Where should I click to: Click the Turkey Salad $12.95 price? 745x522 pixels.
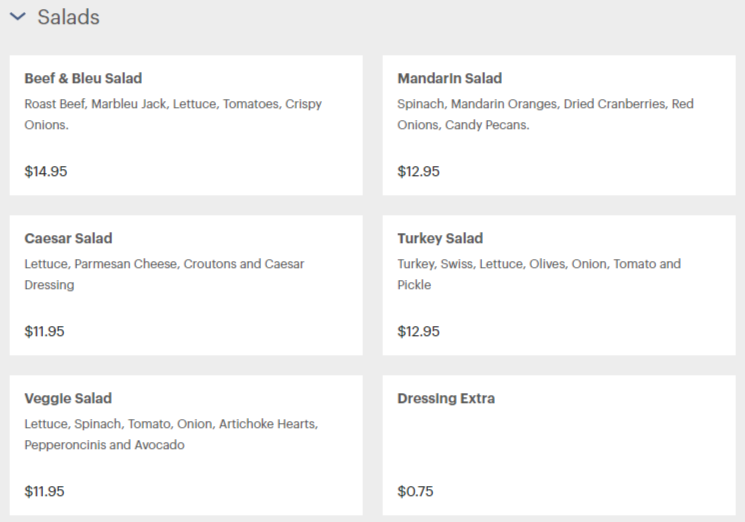(419, 331)
